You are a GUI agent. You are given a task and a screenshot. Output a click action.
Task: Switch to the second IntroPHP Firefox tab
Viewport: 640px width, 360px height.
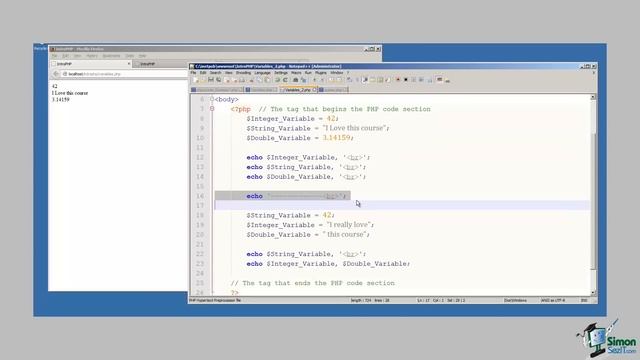pyautogui.click(x=161, y=64)
